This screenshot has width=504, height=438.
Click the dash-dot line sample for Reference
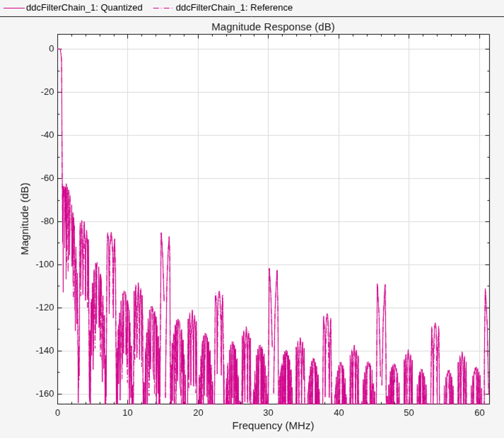tap(163, 8)
